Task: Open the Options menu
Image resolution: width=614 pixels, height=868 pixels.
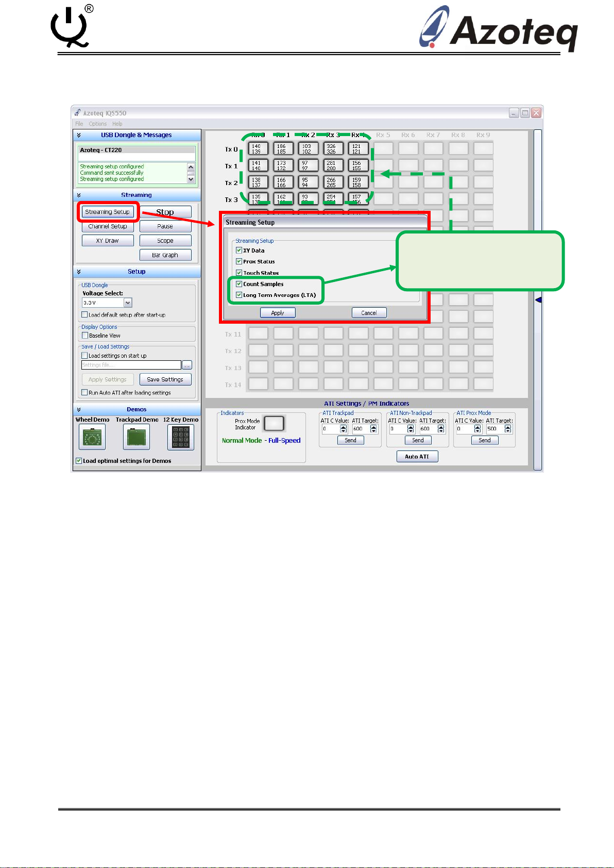Action: point(97,124)
